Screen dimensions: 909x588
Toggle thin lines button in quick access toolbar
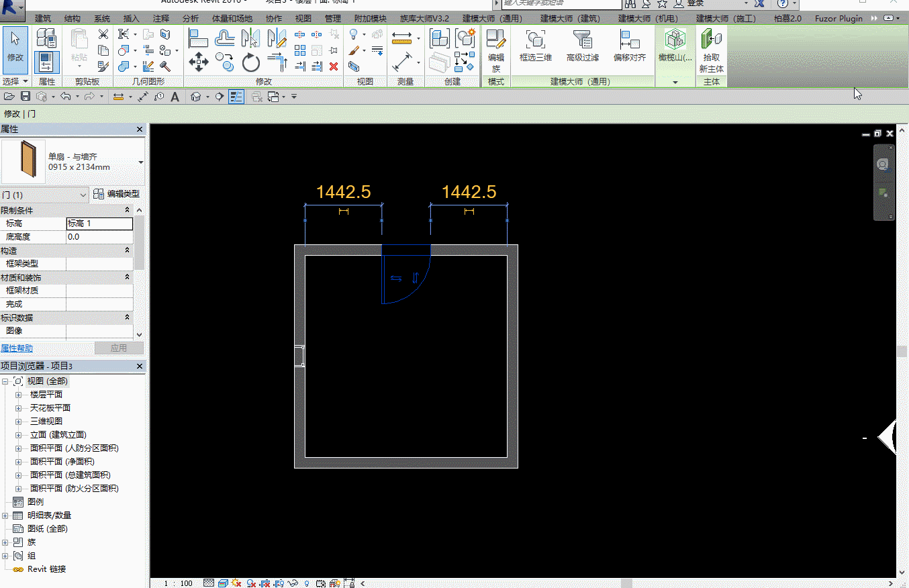[236, 97]
